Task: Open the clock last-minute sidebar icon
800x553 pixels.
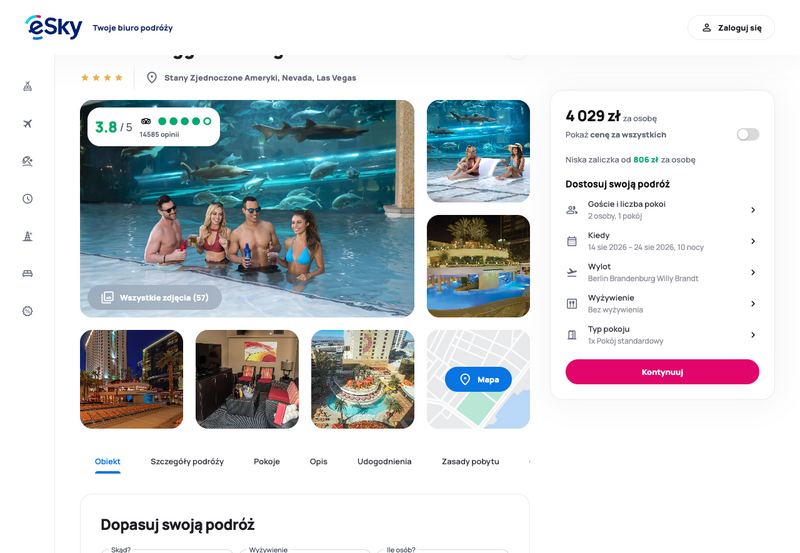Action: click(x=28, y=198)
